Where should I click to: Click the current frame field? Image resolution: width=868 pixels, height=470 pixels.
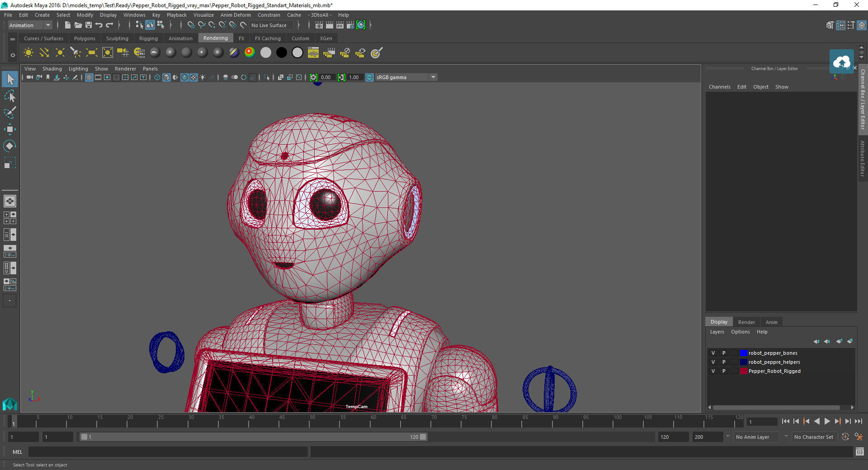762,422
